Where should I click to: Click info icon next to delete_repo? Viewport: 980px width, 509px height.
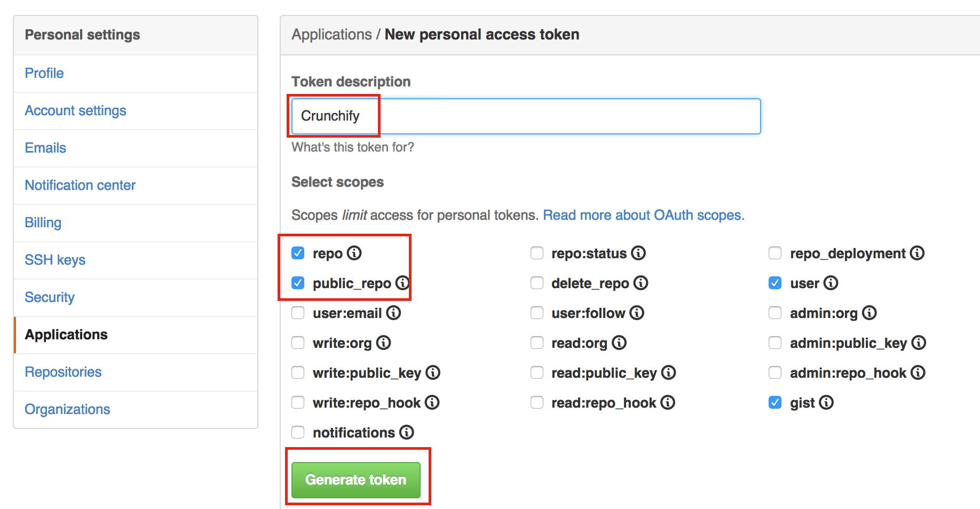pyautogui.click(x=641, y=283)
